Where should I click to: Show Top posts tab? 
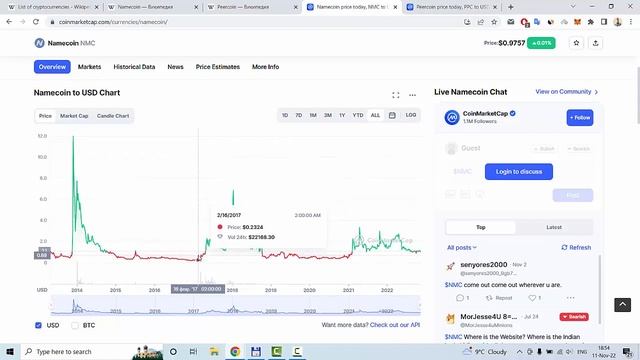point(480,227)
